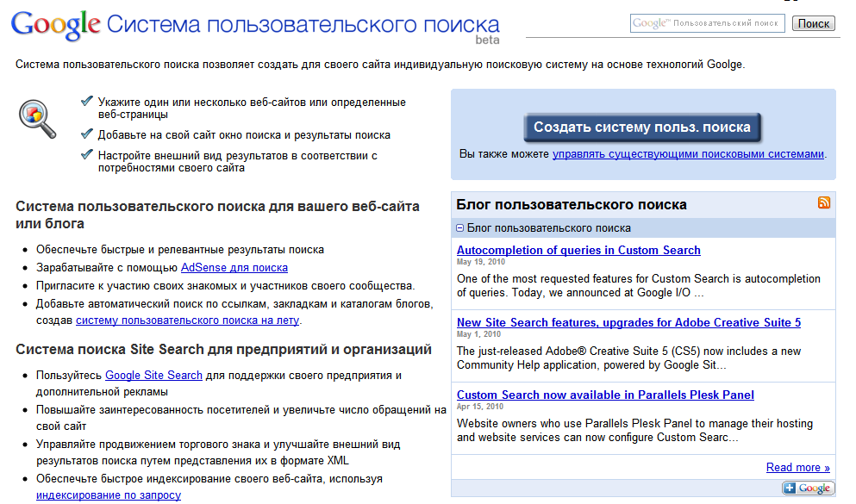
Task: Open управлять существующими поисковыми системами link
Action: (688, 154)
